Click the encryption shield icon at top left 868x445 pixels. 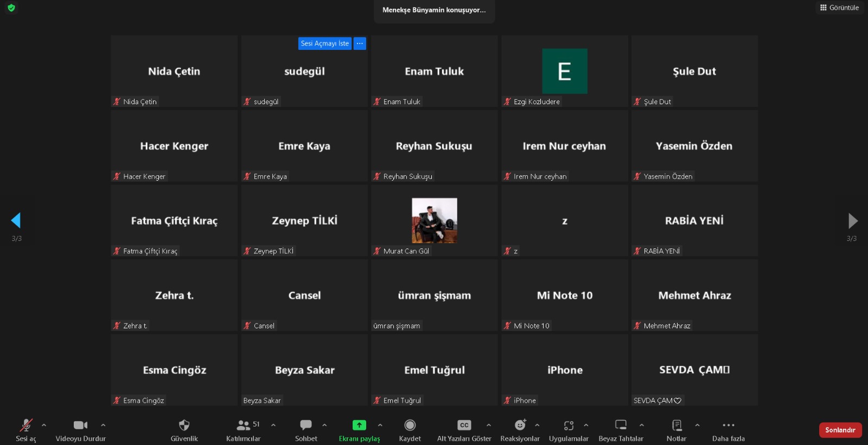click(11, 8)
